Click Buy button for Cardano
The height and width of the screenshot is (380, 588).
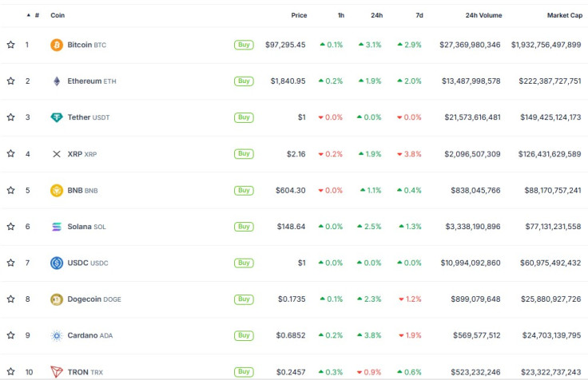tap(244, 335)
